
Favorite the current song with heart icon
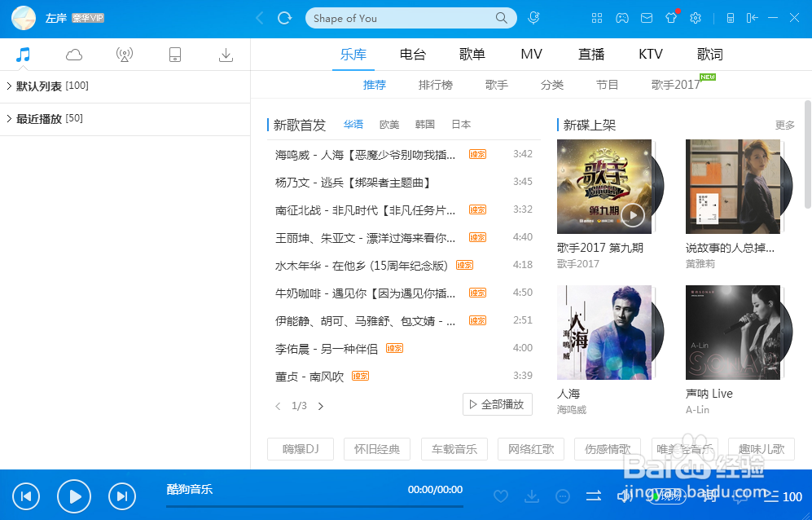[501, 496]
